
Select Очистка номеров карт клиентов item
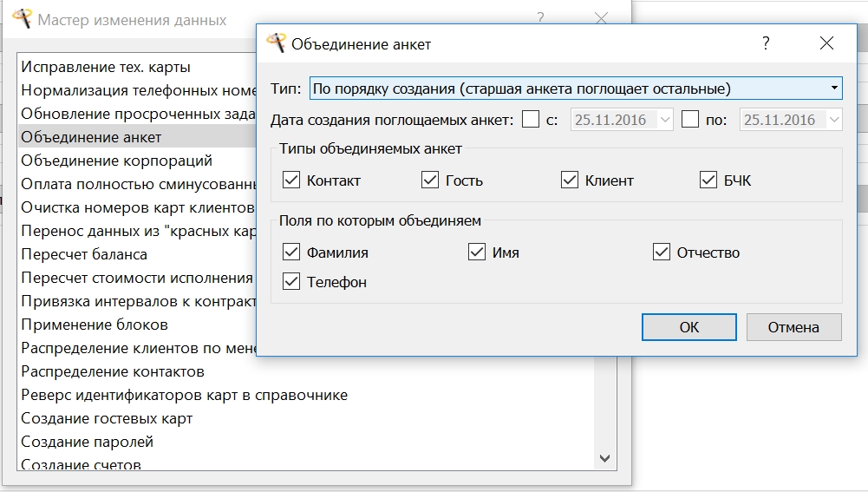tap(137, 207)
